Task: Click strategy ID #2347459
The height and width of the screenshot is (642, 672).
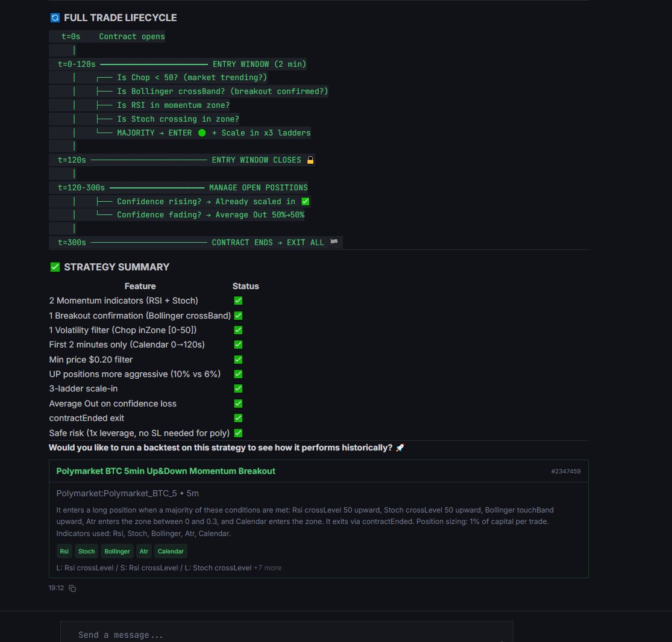Action: [566, 471]
